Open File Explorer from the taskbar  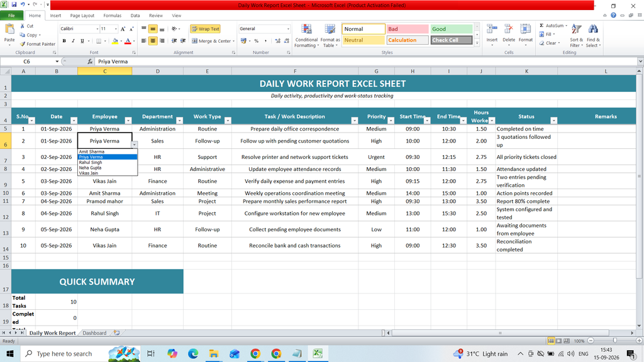tap(214, 353)
